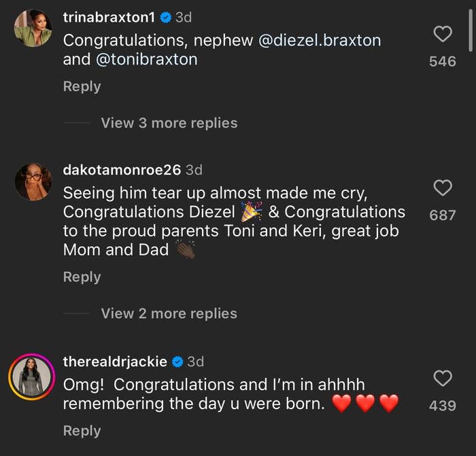Screen dimensions: 476x456
Task: Reply to dakotamonroe26's comment
Action: pos(82,277)
